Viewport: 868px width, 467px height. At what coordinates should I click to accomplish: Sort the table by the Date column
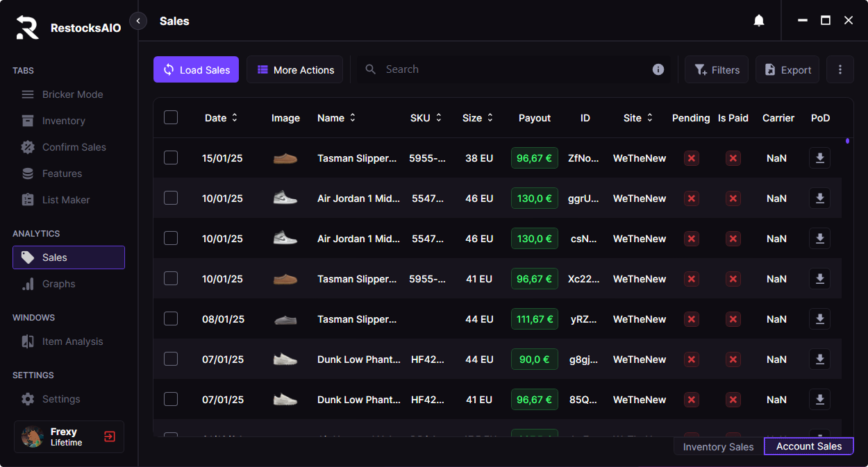221,118
